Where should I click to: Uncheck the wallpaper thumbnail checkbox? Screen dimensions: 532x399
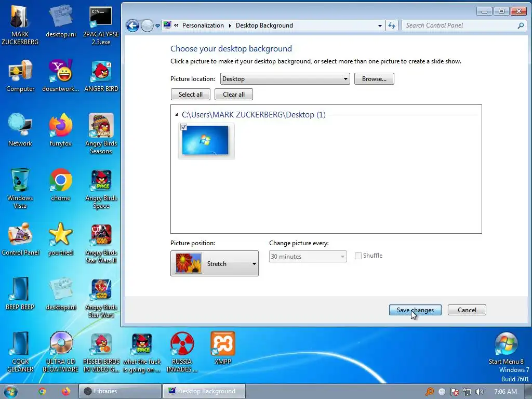[183, 127]
